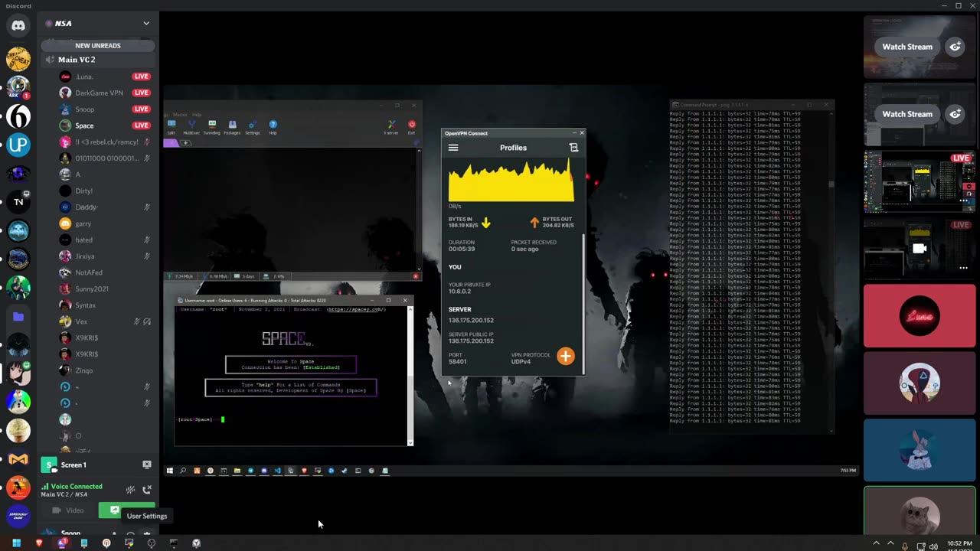Click Packages icon in streamed terminal toolbar
The image size is (980, 551).
click(x=232, y=126)
